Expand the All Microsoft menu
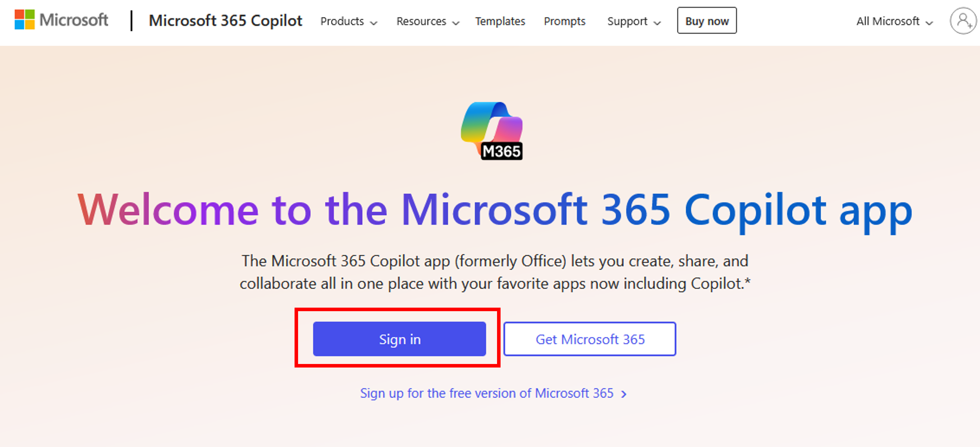Viewport: 980px width, 447px height. click(x=894, y=21)
